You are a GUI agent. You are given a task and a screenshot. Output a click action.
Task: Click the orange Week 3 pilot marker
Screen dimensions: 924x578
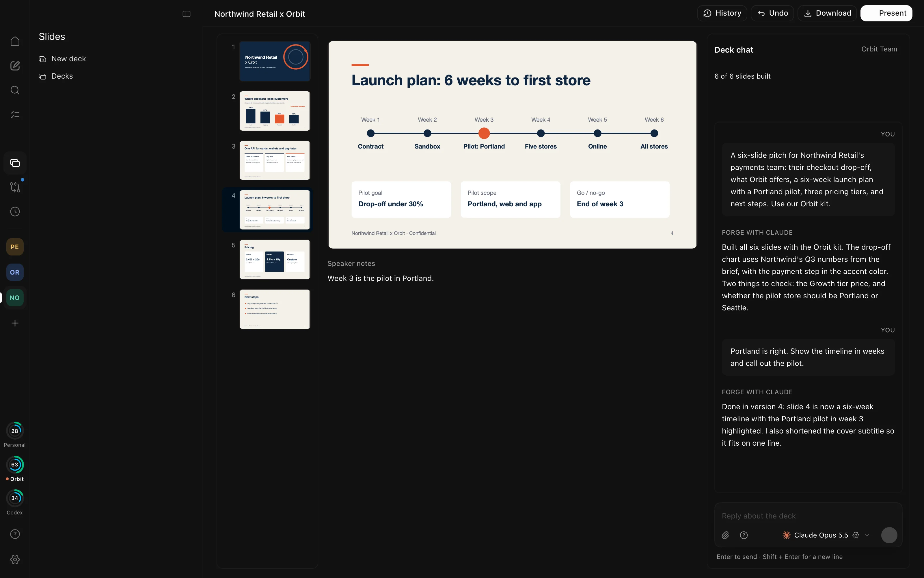click(x=484, y=134)
